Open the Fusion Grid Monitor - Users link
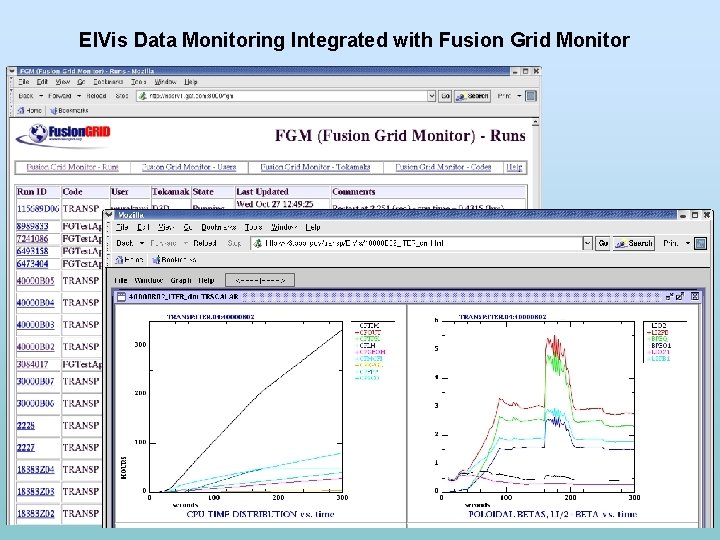This screenshot has height=540, width=720. (x=189, y=167)
